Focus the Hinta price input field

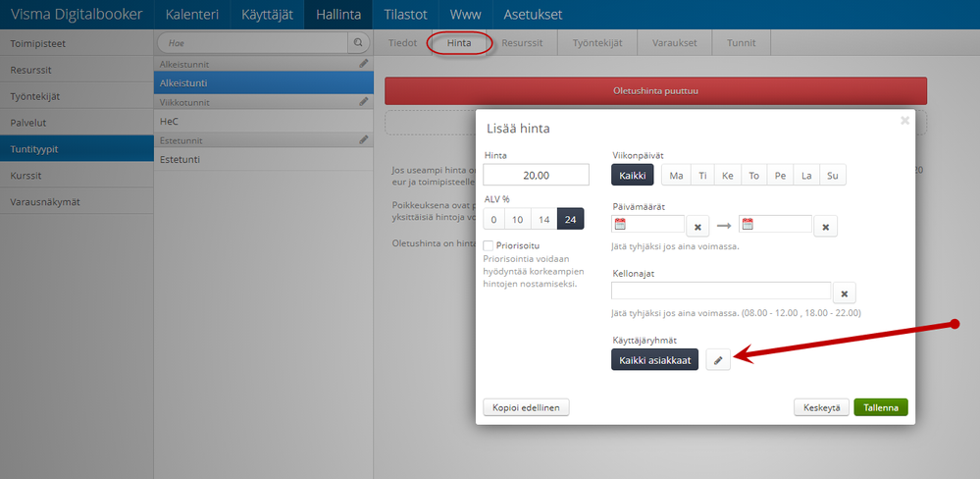click(x=537, y=175)
